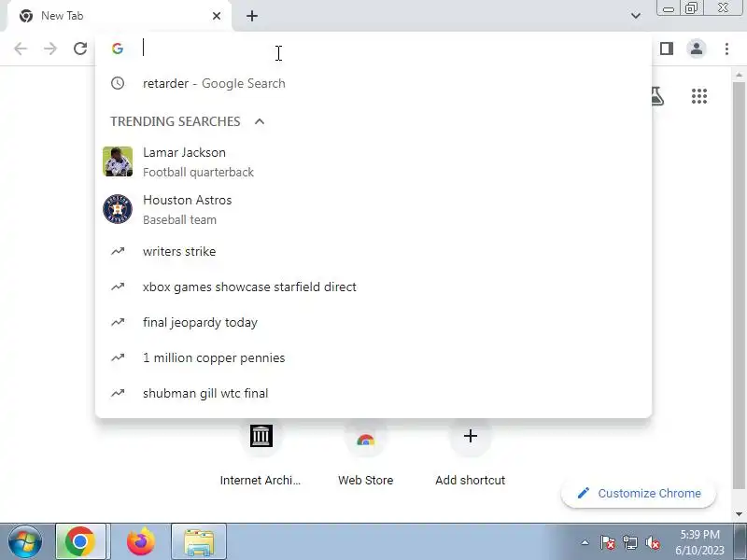The width and height of the screenshot is (747, 560).
Task: Close the New Tab tab
Action: coord(217,16)
